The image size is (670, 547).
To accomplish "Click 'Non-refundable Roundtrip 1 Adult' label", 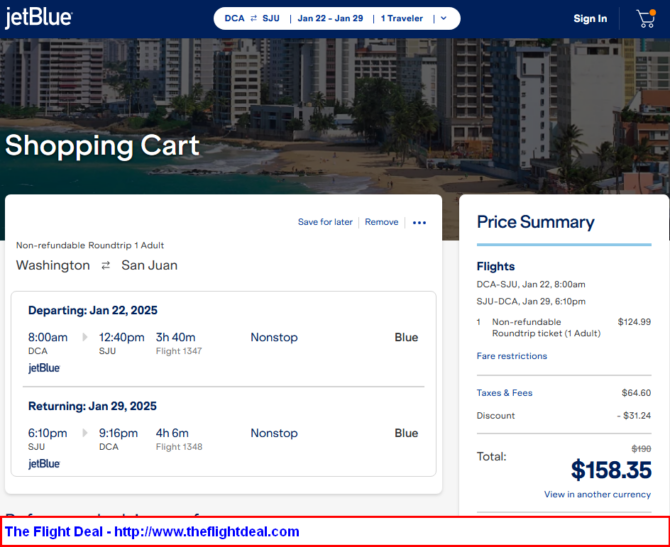I will pos(90,245).
